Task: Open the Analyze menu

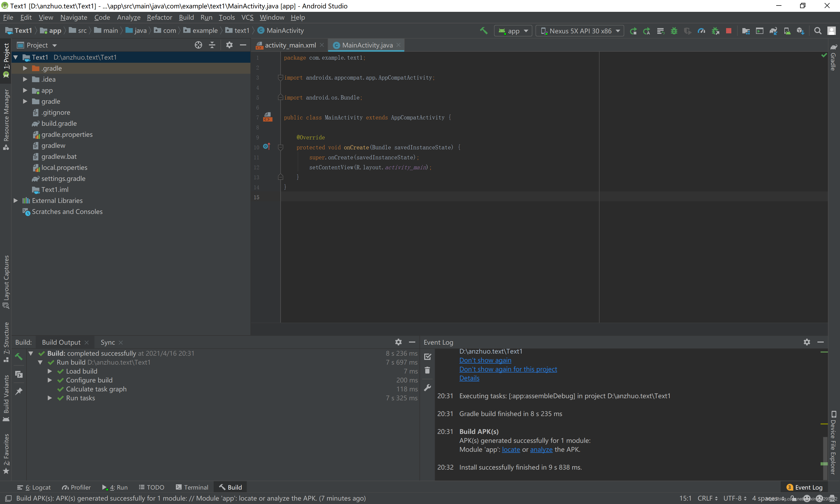Action: (x=129, y=17)
